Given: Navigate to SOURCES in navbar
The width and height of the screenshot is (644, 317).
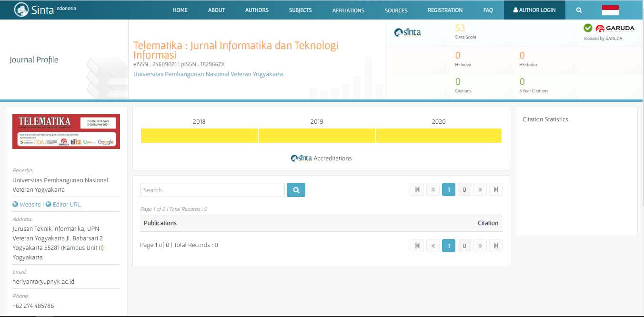Looking at the screenshot, I should (x=396, y=10).
